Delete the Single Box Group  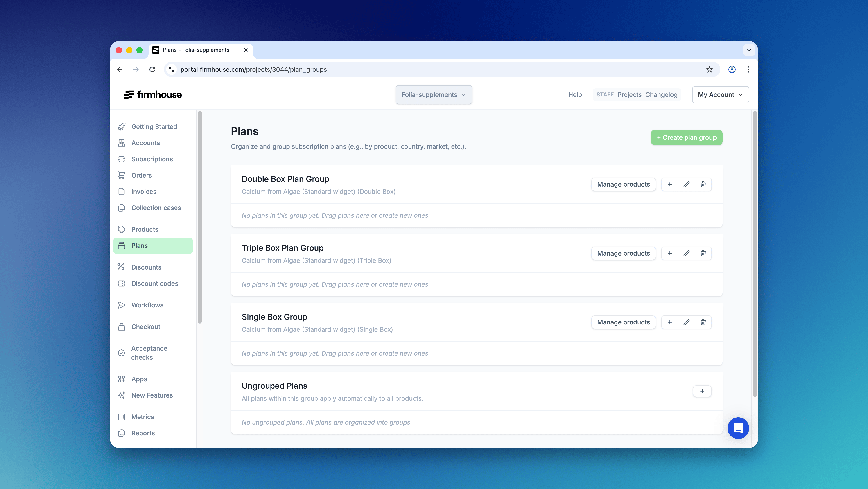point(703,322)
